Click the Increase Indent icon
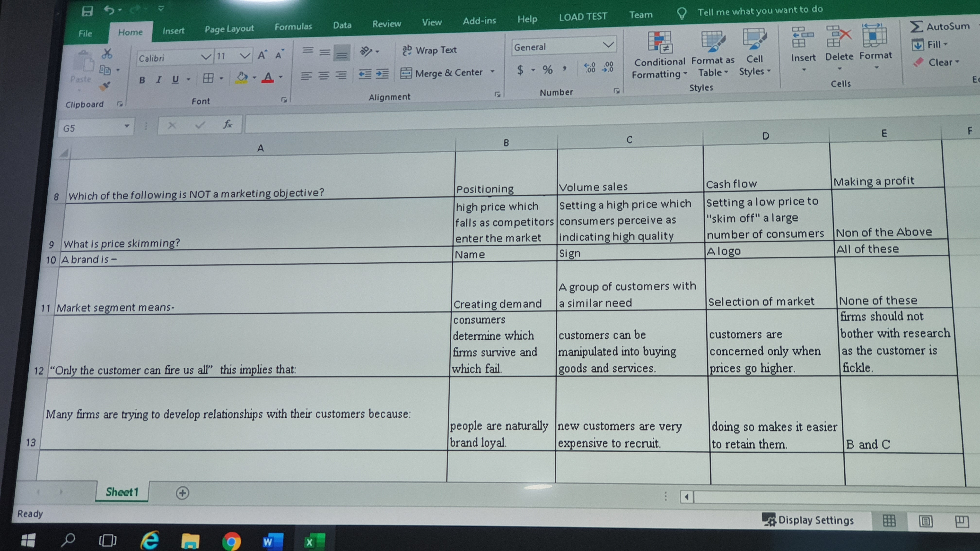Viewport: 980px width, 551px height. coord(382,73)
